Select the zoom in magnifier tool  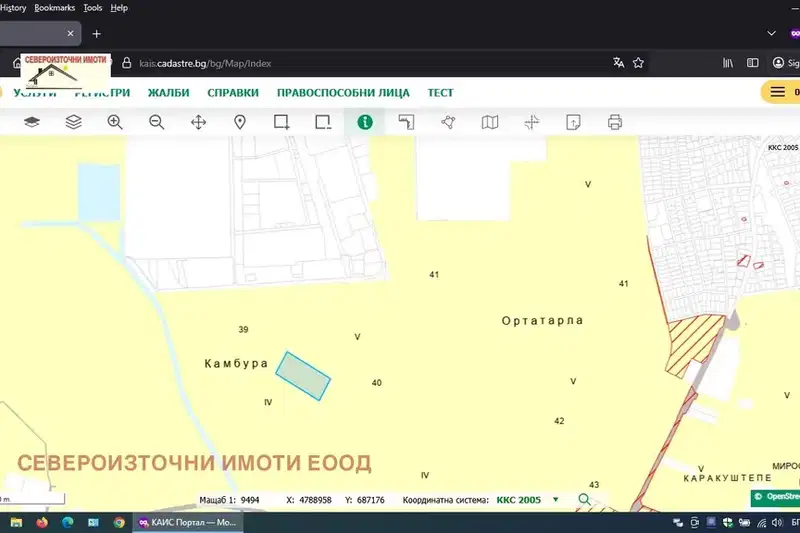[115, 122]
